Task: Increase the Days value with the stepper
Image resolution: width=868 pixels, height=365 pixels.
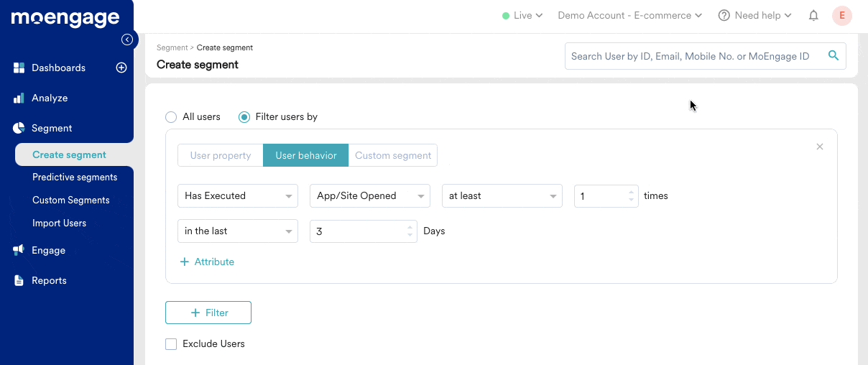Action: pos(410,227)
